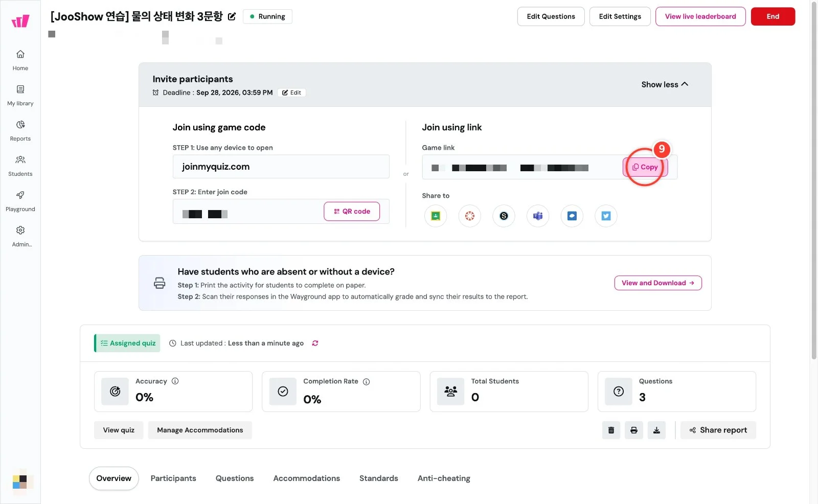The image size is (818, 504).
Task: Open the Standards tab
Action: (379, 478)
